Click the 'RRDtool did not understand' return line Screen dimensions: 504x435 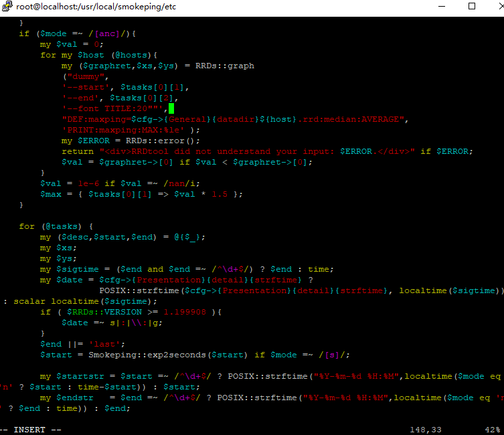[267, 151]
